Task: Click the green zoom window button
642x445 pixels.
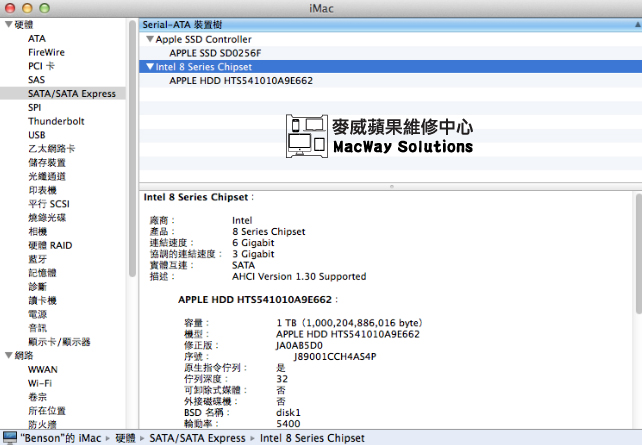Action: point(44,8)
